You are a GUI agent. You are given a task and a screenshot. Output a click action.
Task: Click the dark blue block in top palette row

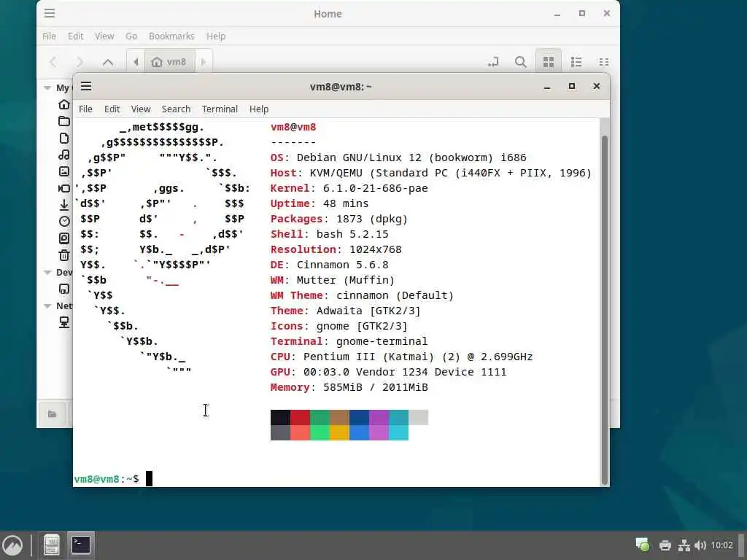(359, 417)
